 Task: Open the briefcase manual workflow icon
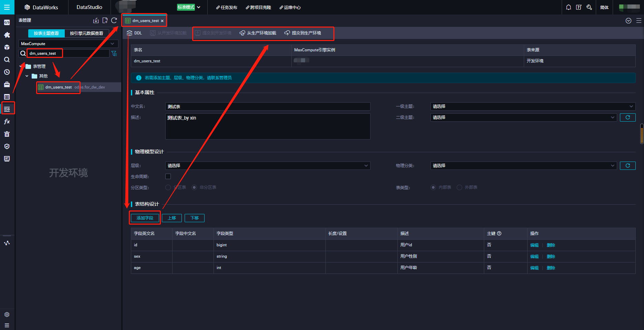tap(7, 84)
